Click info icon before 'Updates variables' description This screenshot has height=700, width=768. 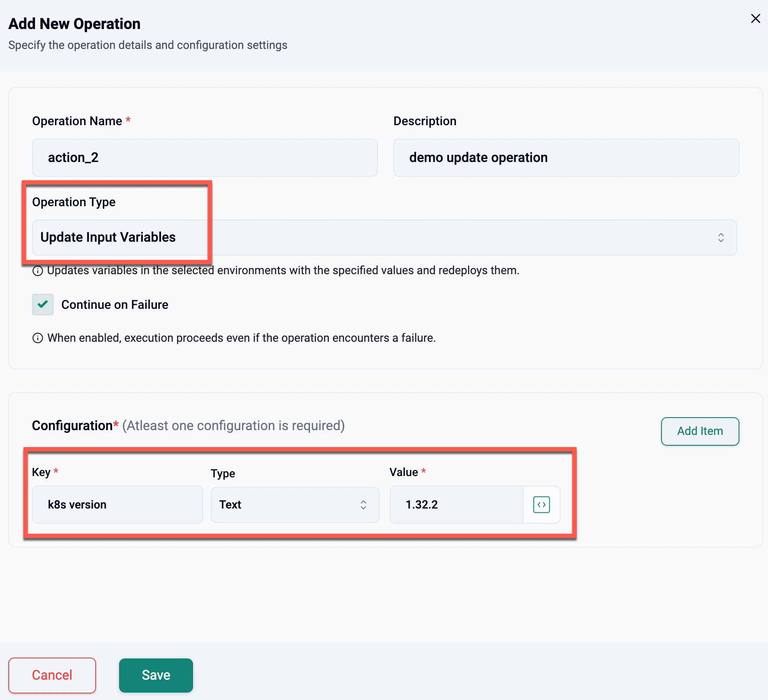pyautogui.click(x=38, y=271)
